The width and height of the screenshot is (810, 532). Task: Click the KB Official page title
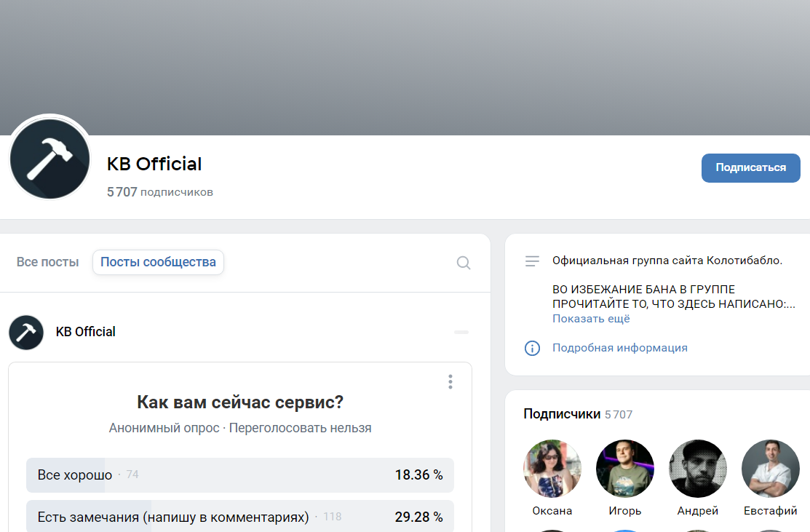click(154, 164)
